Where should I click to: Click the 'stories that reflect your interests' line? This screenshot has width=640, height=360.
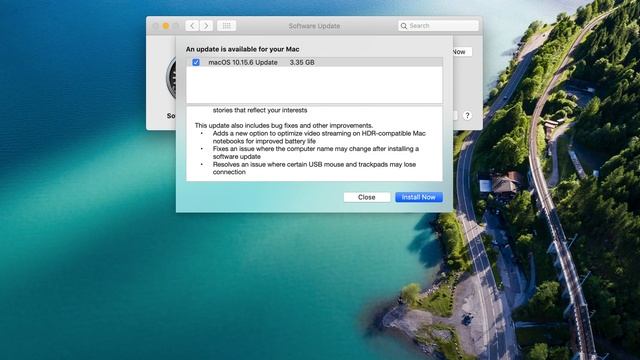click(x=260, y=110)
